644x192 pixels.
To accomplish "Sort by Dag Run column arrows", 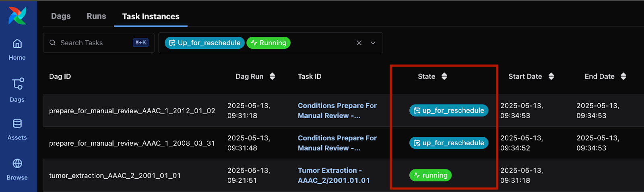I will tap(272, 77).
